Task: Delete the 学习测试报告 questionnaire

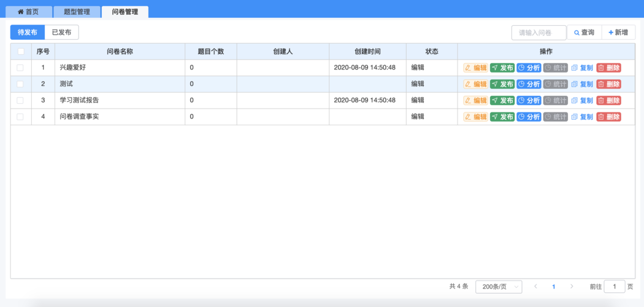Action: [x=608, y=100]
